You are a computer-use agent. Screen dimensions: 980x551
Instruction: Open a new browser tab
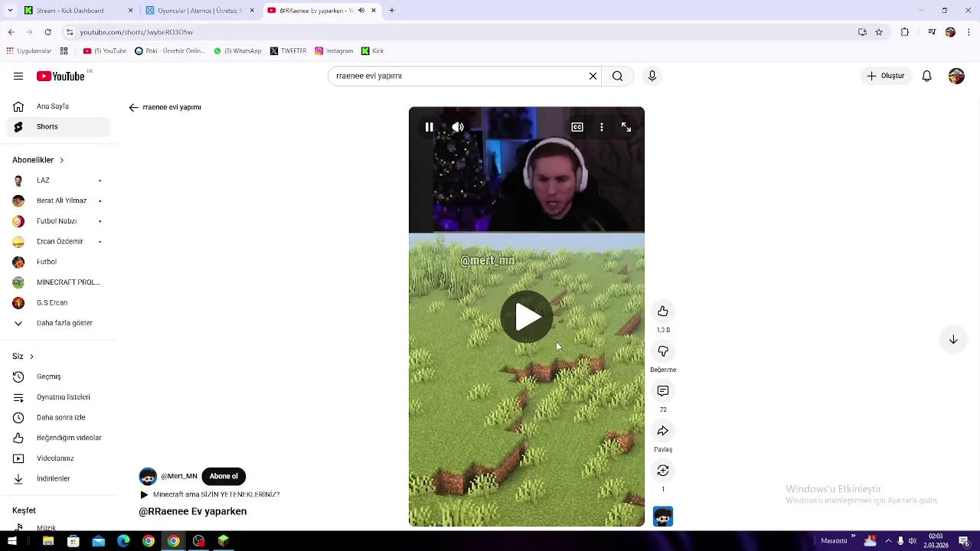coord(392,11)
